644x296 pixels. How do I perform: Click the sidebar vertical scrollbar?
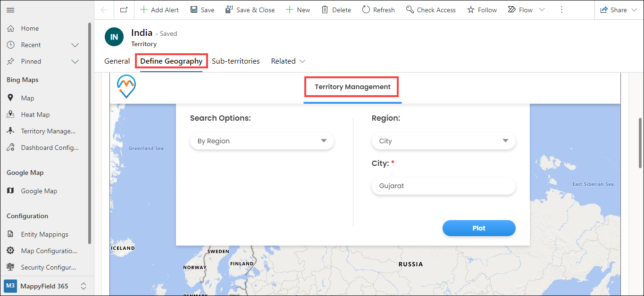[90, 133]
